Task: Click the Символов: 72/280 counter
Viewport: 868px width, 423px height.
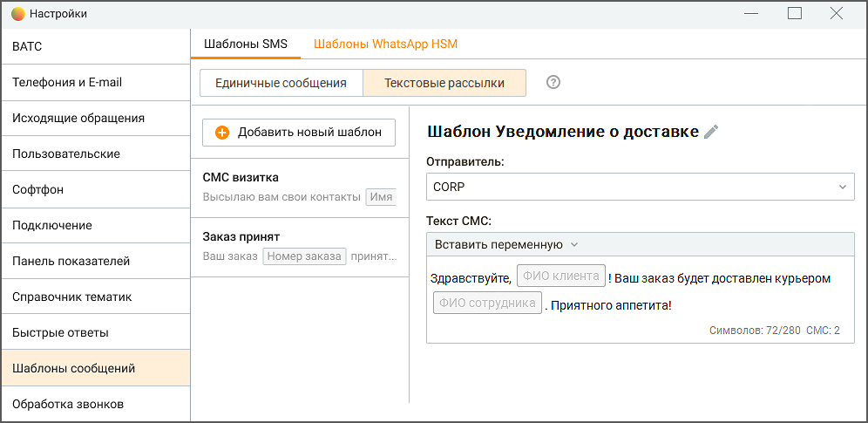Action: pos(755,331)
